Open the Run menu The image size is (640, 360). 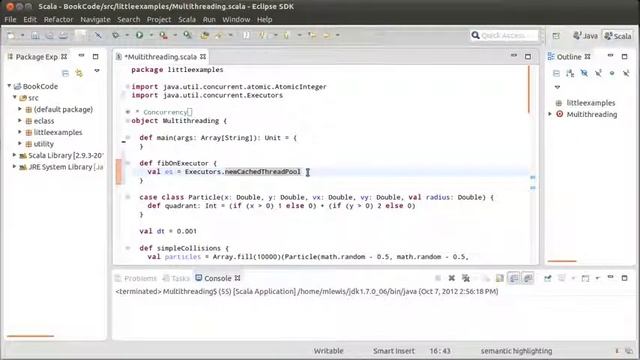pos(209,20)
